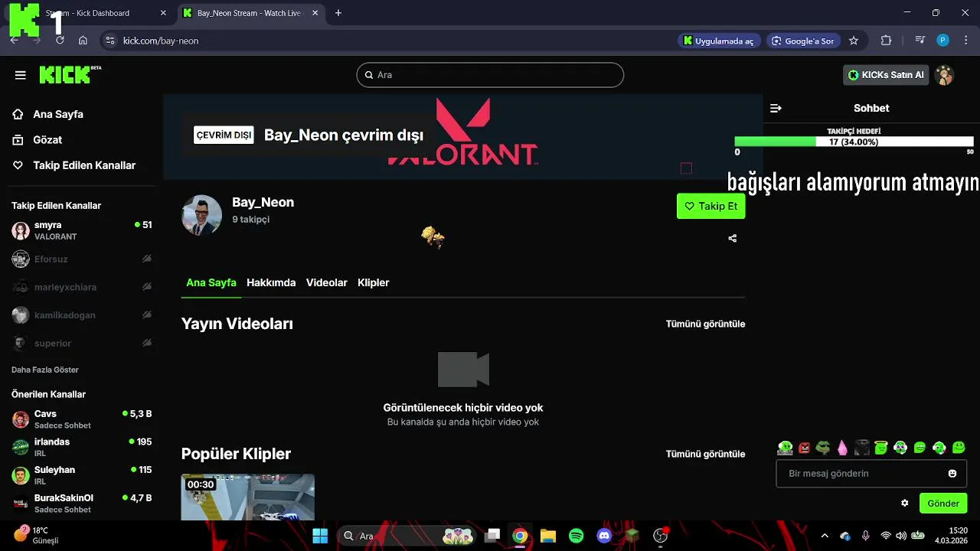Open followed channel smyra

(x=81, y=230)
